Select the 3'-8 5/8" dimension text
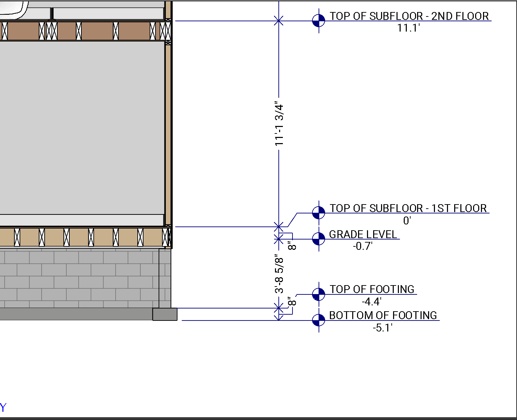This screenshot has height=420, width=517. tap(279, 274)
